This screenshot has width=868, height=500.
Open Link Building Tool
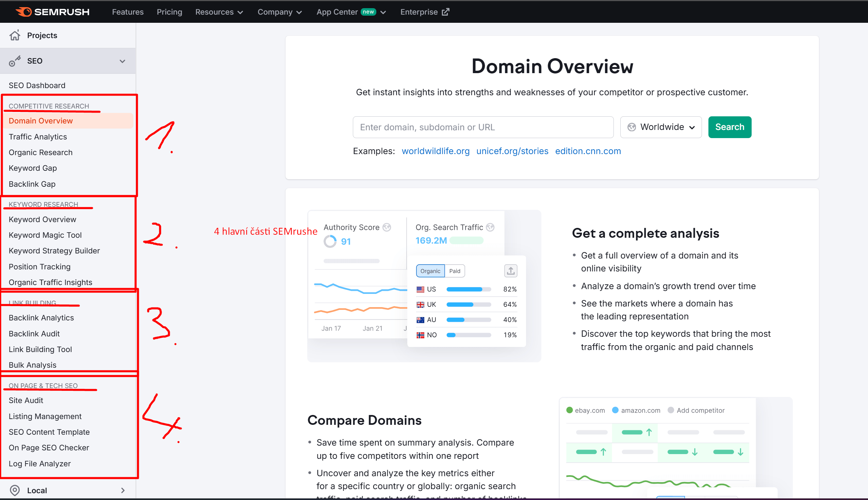[x=40, y=350]
